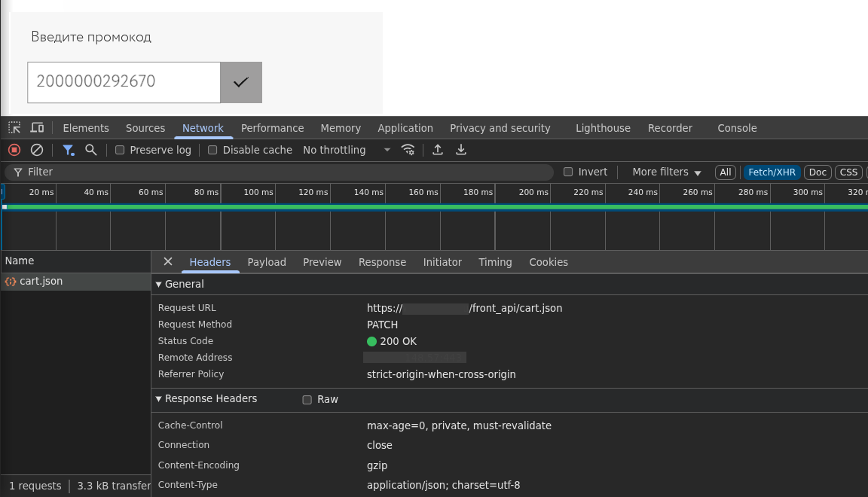
Task: Open the Application panel
Action: 405,128
